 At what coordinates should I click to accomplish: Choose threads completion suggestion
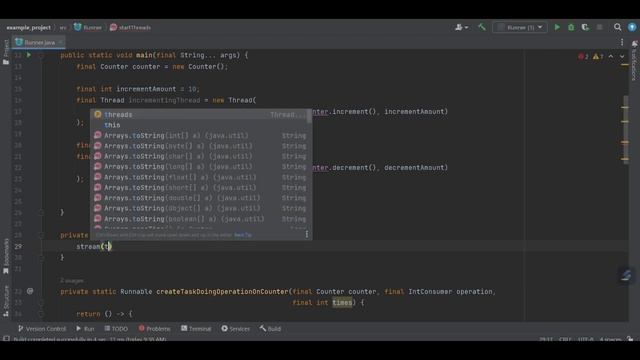tap(199, 115)
